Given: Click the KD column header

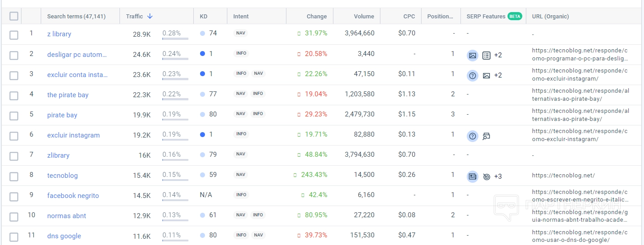Looking at the screenshot, I should click(x=204, y=16).
